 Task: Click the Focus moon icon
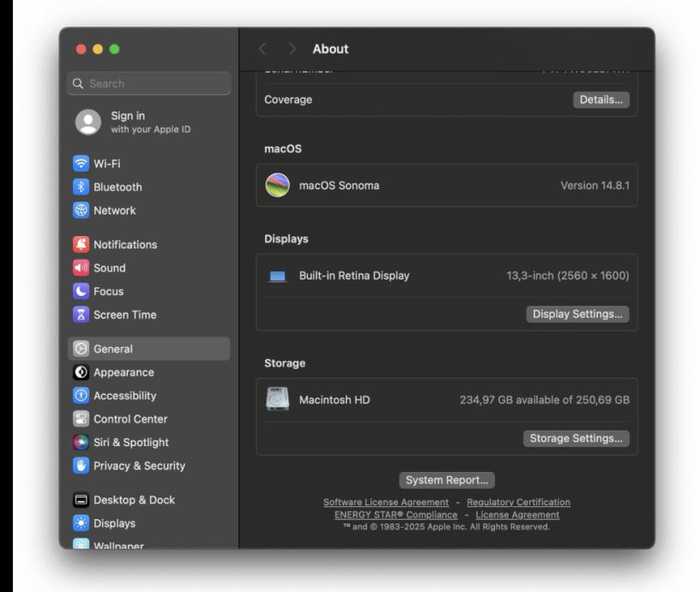81,291
